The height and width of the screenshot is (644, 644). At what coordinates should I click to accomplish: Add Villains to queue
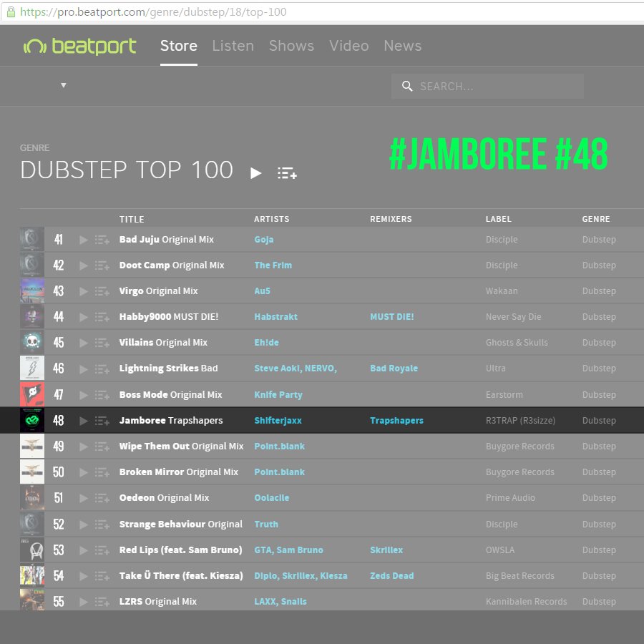(x=102, y=343)
